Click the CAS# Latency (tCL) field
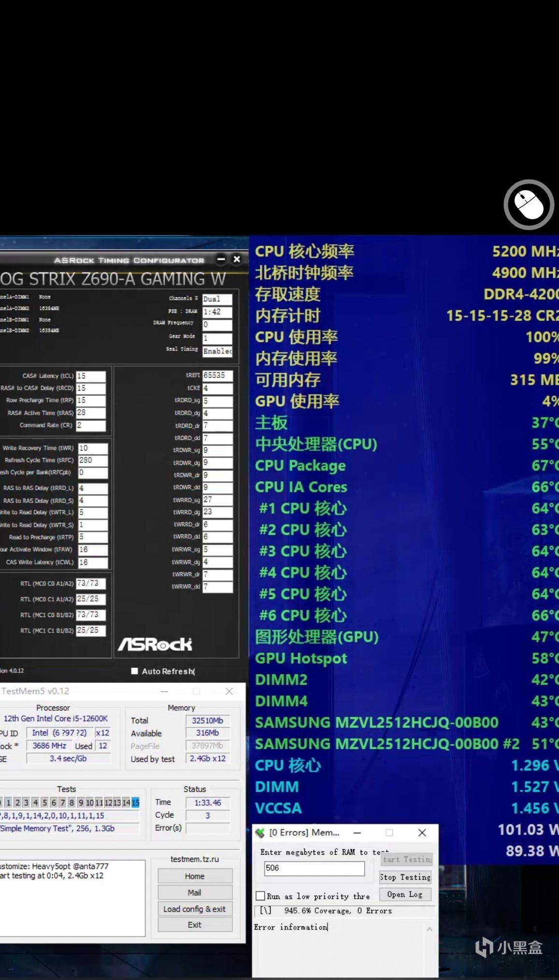 pos(91,376)
